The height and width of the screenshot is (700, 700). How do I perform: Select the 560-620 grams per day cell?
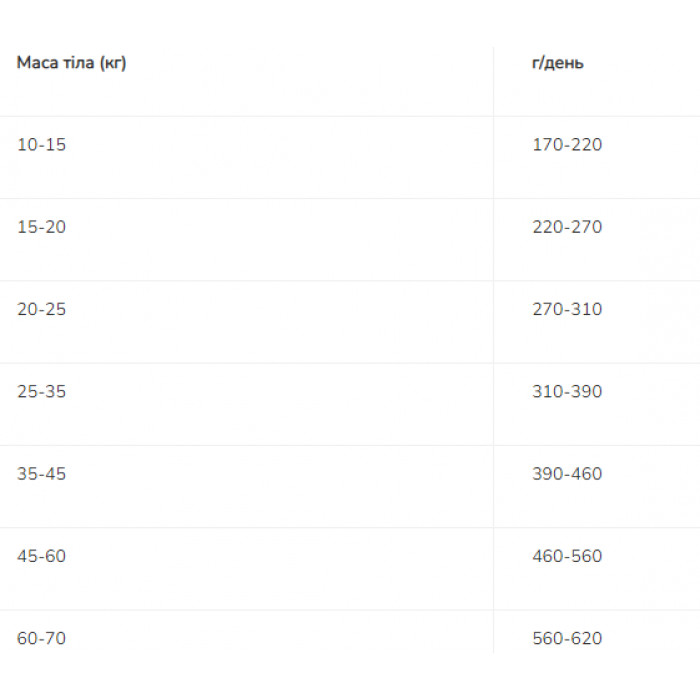567,637
